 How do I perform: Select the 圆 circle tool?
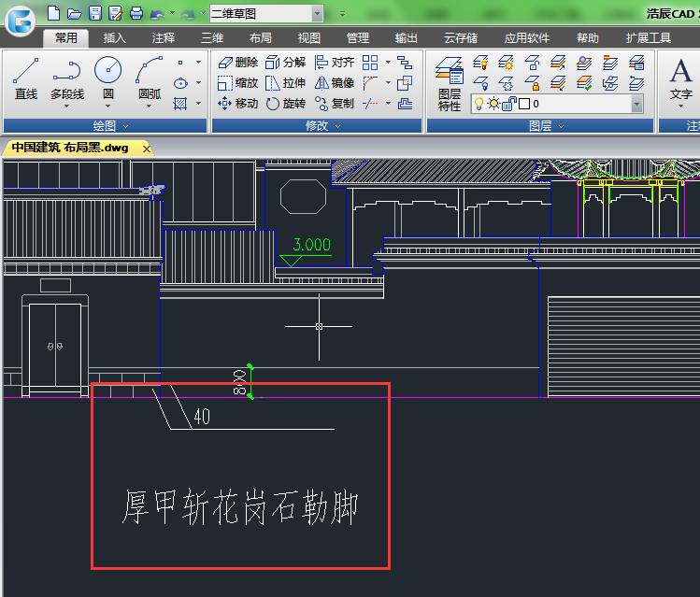(108, 76)
